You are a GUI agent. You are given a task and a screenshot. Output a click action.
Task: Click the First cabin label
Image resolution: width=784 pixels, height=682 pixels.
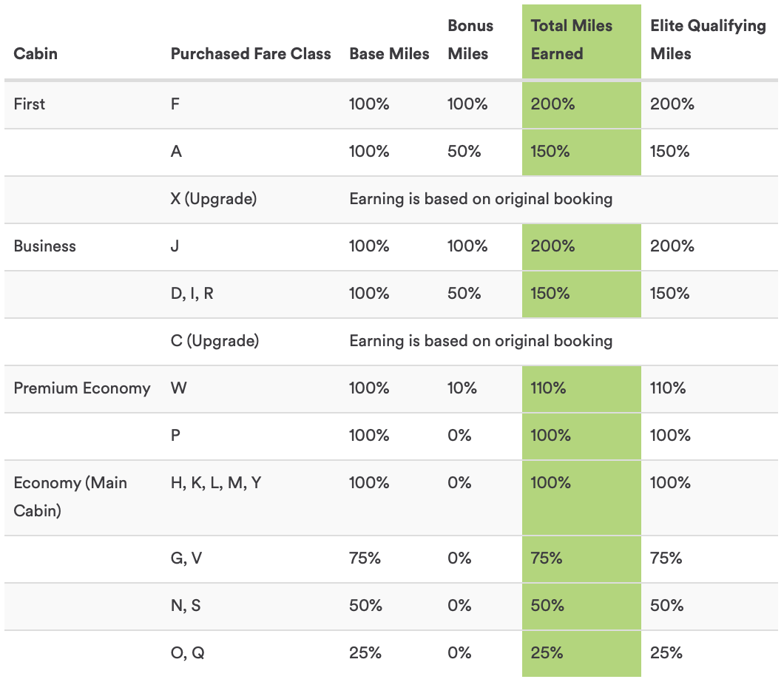click(x=30, y=104)
